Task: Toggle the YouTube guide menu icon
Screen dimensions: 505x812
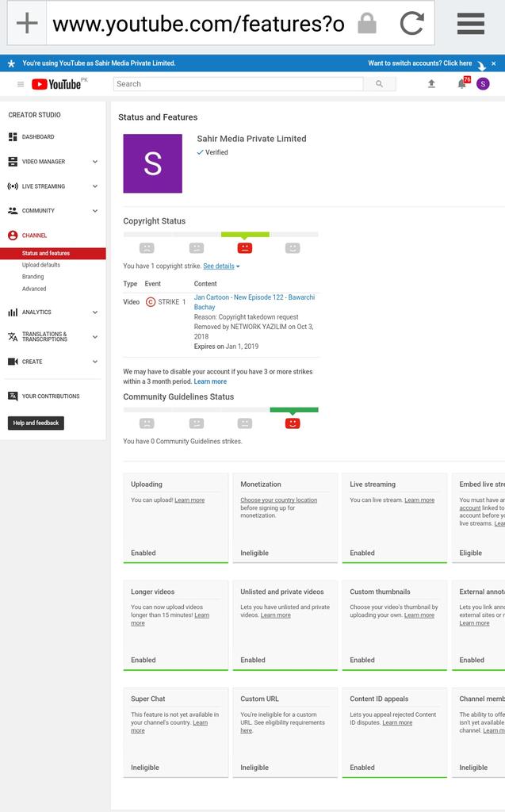Action: [21, 84]
